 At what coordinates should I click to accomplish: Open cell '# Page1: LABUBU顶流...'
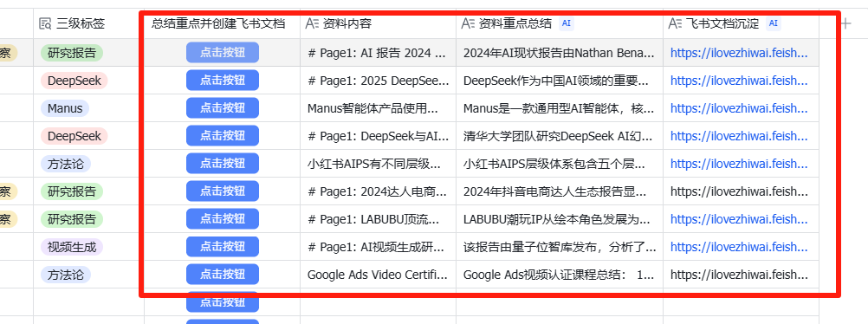coord(378,219)
